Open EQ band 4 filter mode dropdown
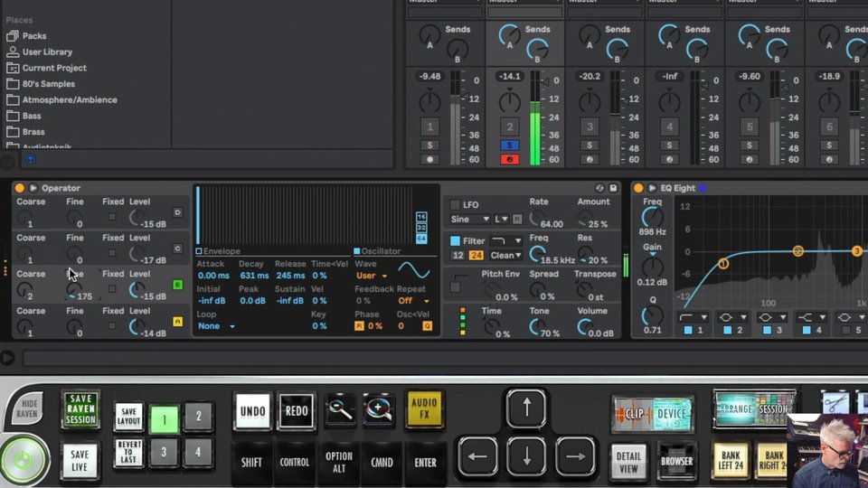The image size is (868, 488). (812, 317)
